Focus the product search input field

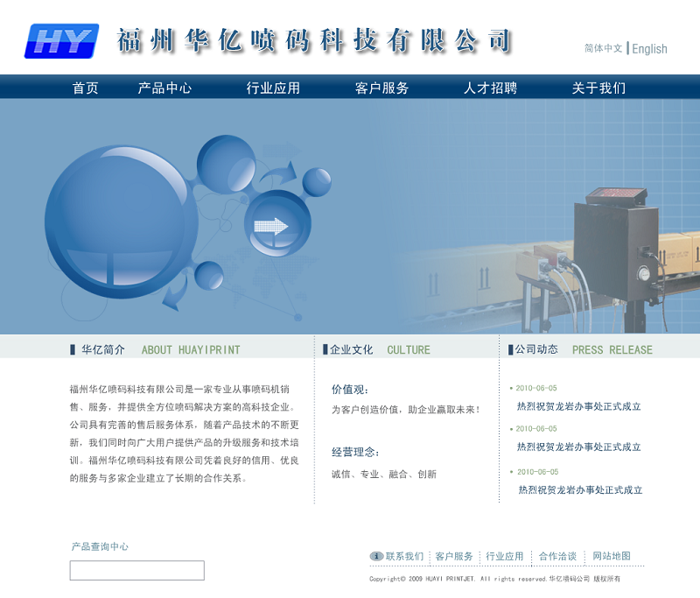[137, 571]
